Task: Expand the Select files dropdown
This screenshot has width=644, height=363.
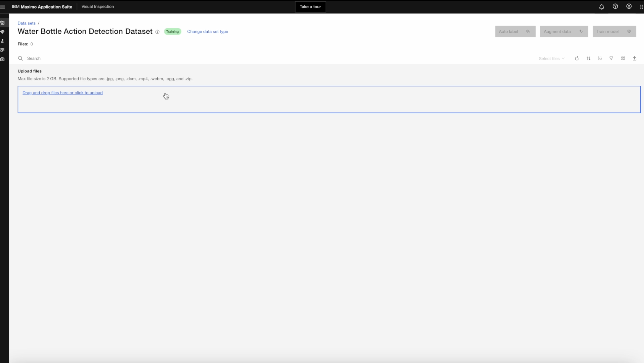Action: tap(551, 58)
